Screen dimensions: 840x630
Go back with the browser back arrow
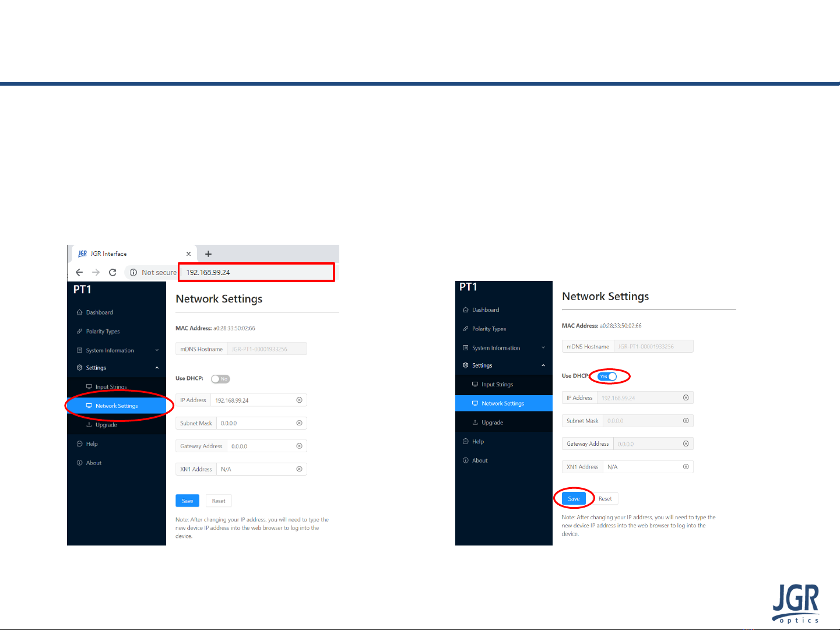click(79, 272)
